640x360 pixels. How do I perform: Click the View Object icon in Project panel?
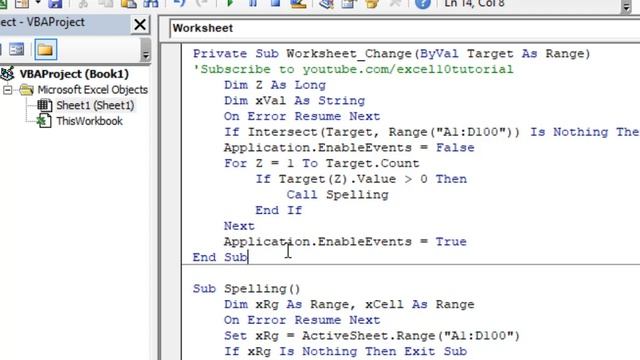tap(17, 50)
